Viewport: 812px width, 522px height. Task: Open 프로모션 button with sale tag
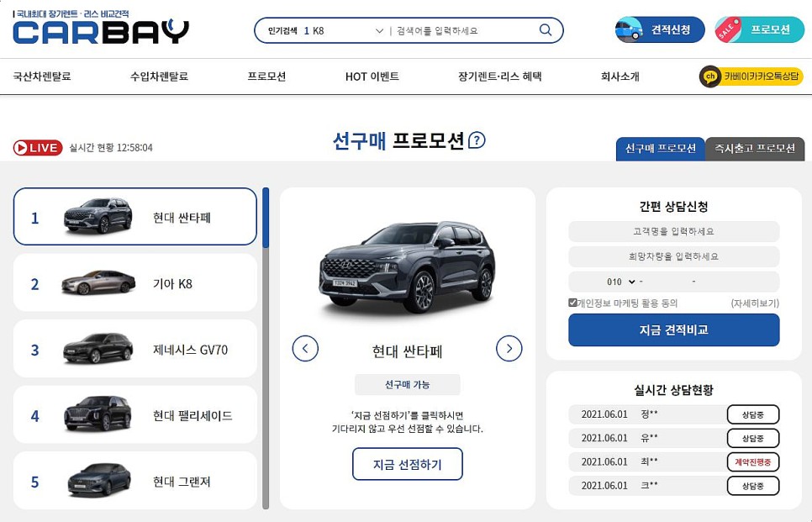(x=759, y=29)
